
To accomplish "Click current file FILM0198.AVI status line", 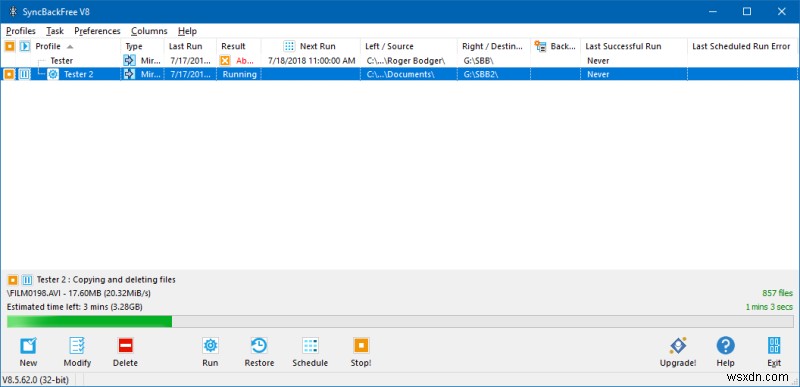I will (x=79, y=293).
